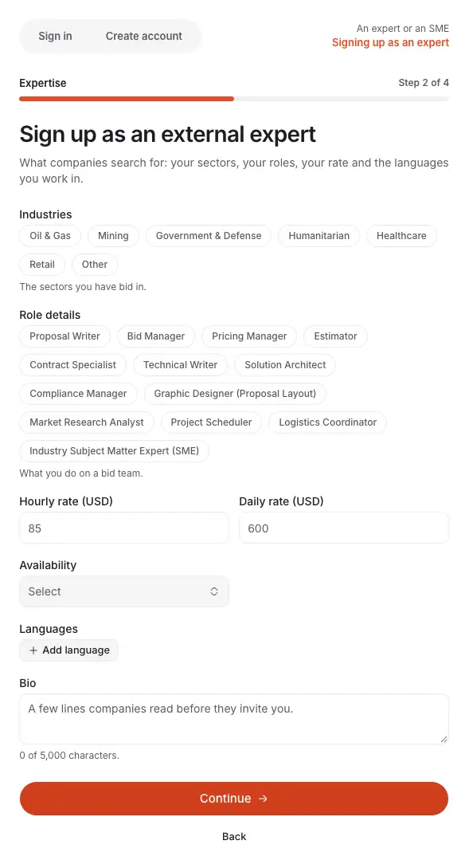
Task: Choose the Healthcare industry chip
Action: tap(401, 236)
